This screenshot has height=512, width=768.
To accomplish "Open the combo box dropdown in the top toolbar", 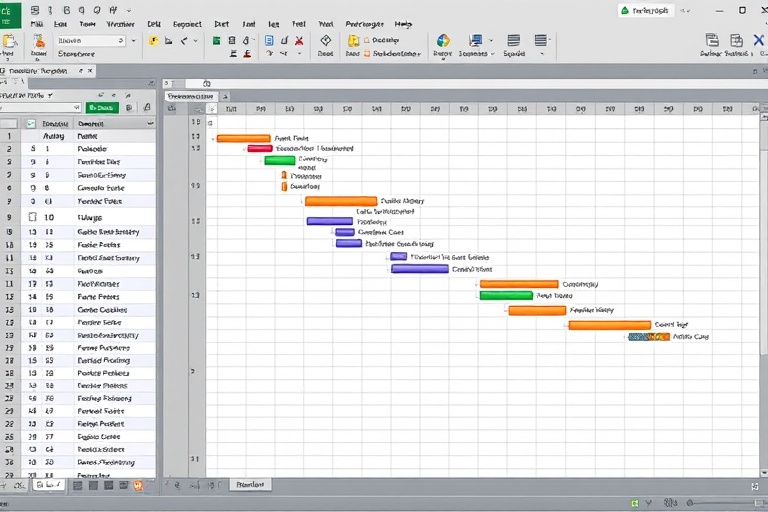I will (x=121, y=41).
